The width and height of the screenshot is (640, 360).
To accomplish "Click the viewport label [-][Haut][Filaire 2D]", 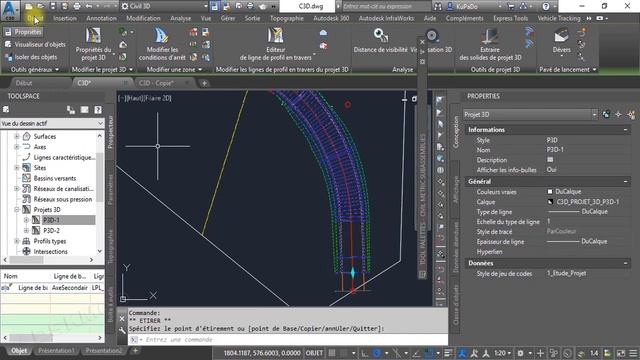I will click(x=145, y=98).
